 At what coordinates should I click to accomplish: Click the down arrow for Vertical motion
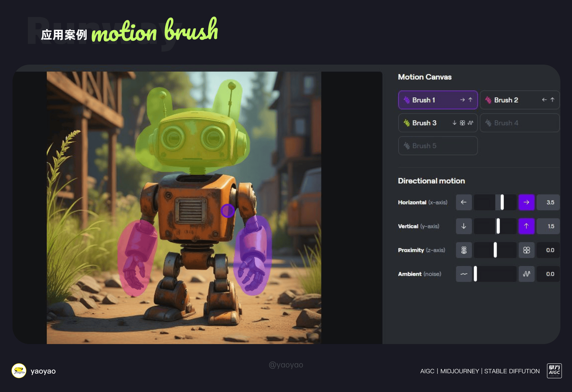tap(464, 226)
